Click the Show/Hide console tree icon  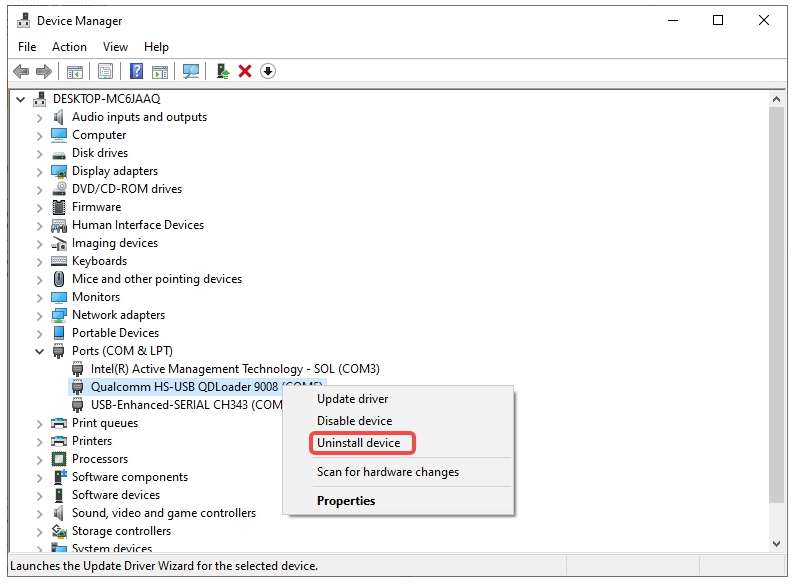74,71
